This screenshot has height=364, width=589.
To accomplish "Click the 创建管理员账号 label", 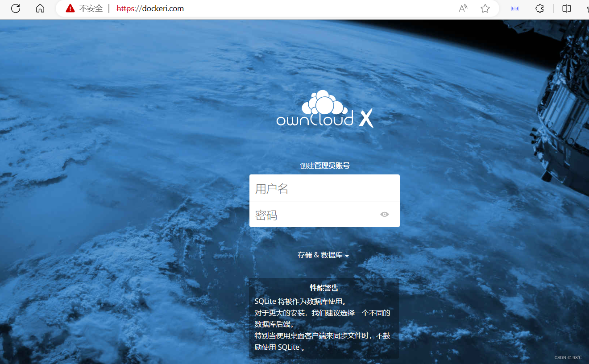I will pos(324,165).
